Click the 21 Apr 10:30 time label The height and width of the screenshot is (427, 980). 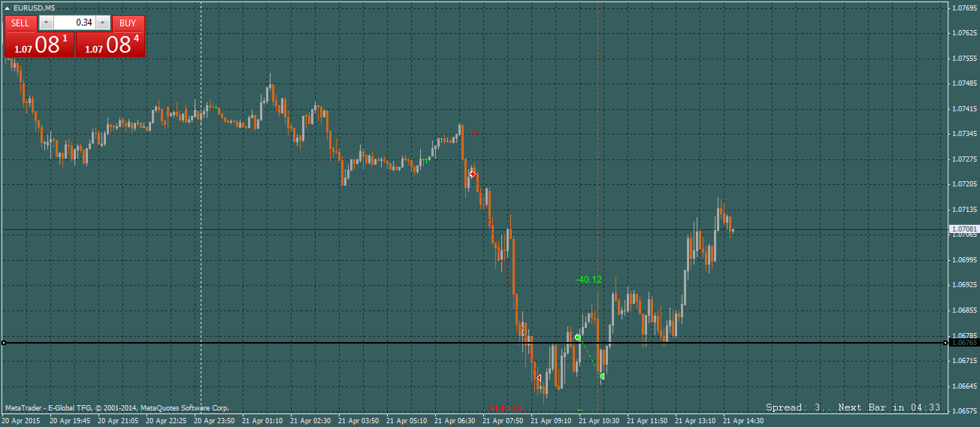coord(599,421)
